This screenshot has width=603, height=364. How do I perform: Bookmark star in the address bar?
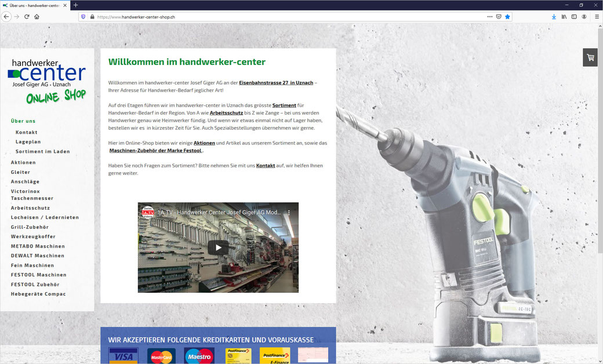tap(508, 17)
